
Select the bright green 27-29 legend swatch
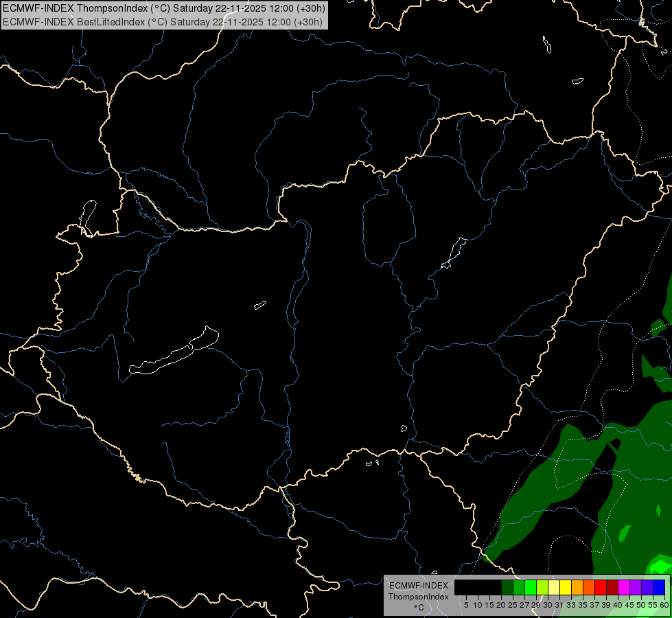pyautogui.click(x=531, y=587)
